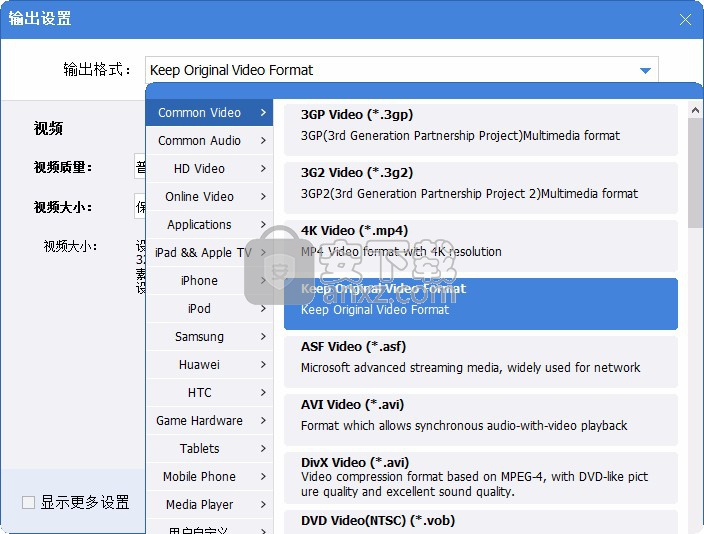
Task: Choose the 3G2 Video (*.3g2) format
Action: tap(481, 188)
